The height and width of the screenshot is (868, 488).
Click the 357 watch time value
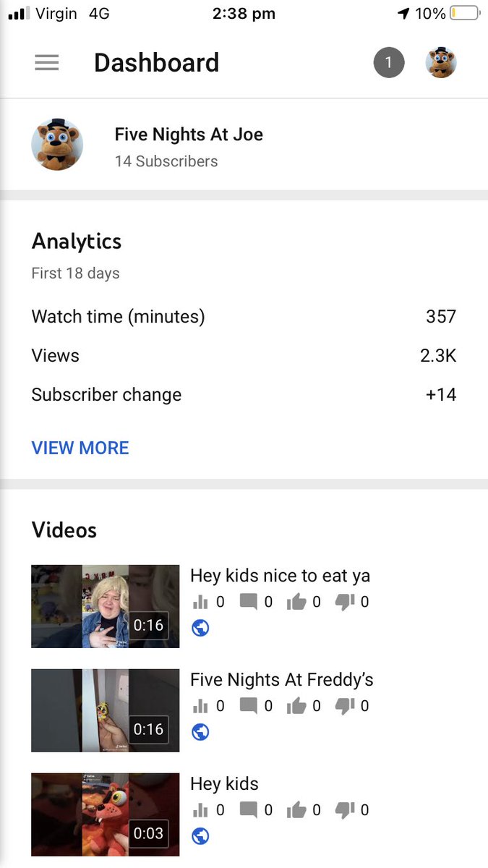click(441, 317)
